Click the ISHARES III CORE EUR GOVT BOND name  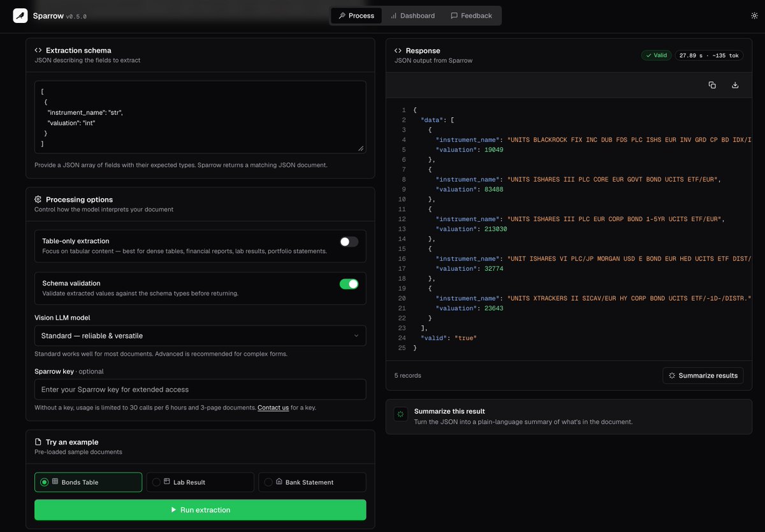[x=614, y=180]
